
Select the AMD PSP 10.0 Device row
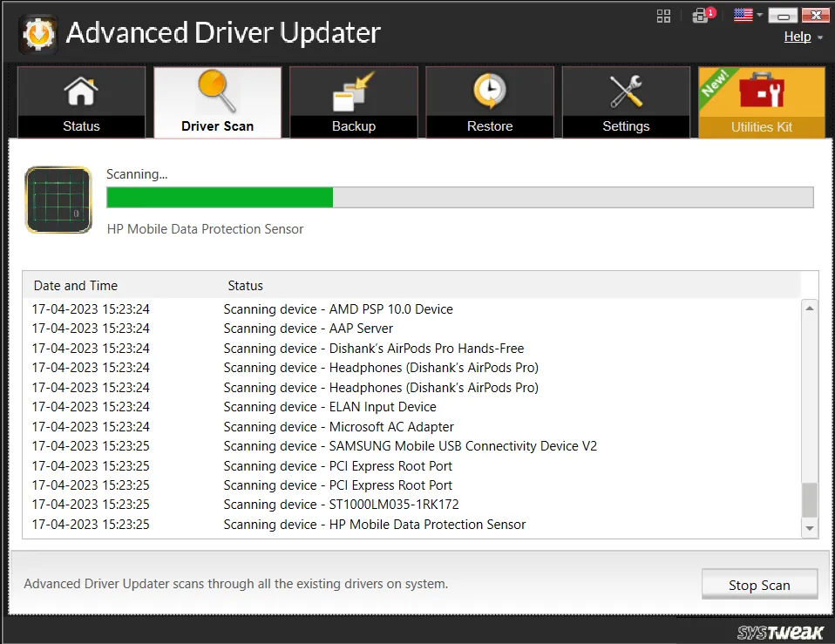point(411,309)
